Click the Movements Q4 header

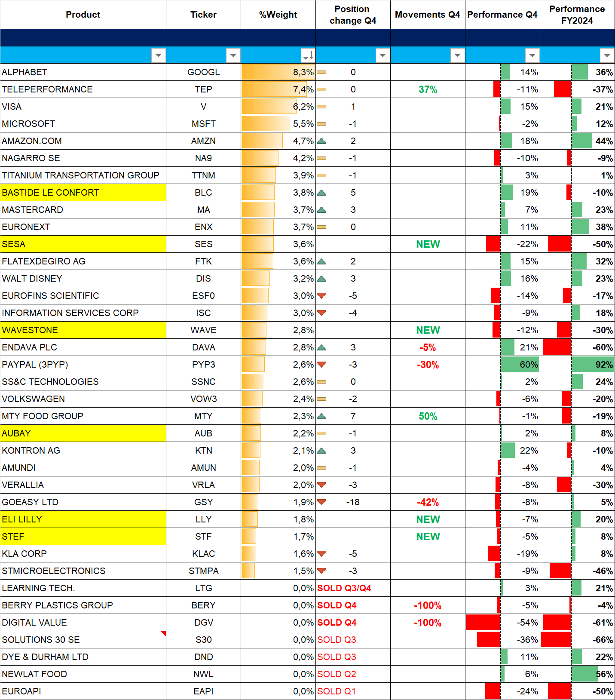(x=428, y=15)
